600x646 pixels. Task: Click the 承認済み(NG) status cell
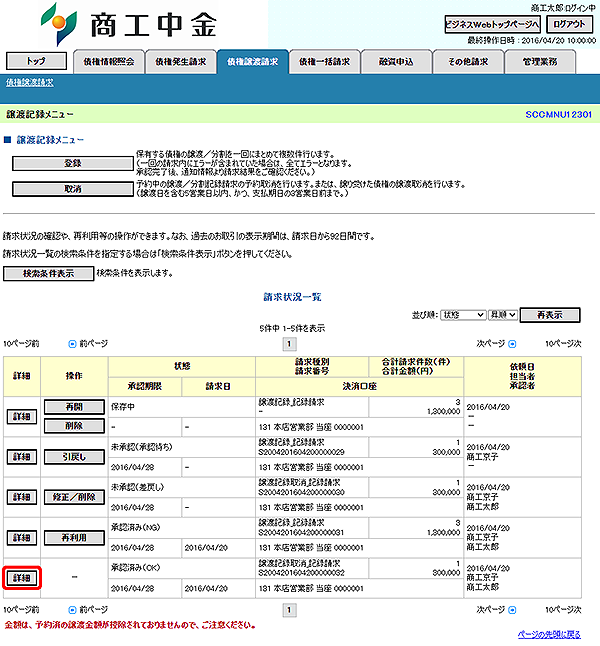tap(182, 528)
